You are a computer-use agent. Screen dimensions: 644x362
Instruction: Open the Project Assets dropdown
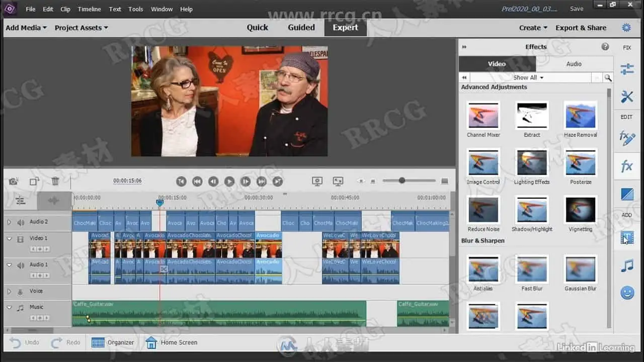[82, 28]
